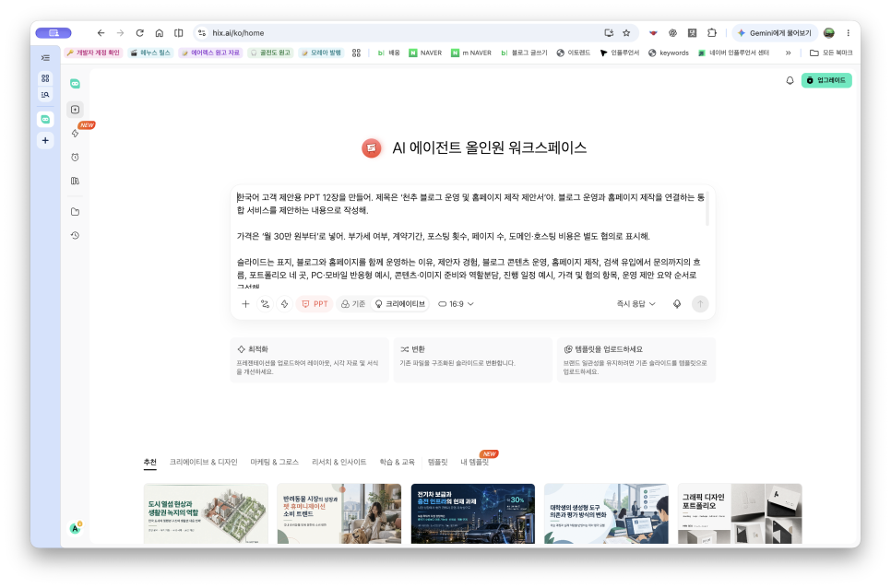Switch to 내 템플릿 tab

tap(474, 462)
